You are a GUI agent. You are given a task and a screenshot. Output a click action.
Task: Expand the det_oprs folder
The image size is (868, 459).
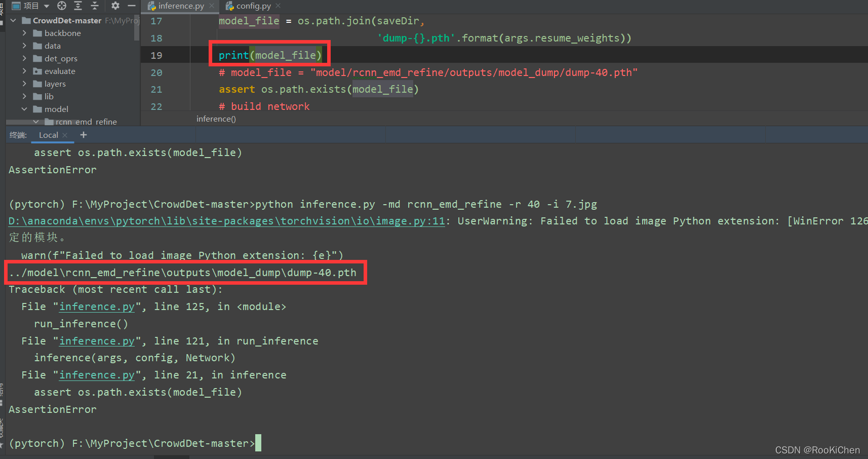click(24, 58)
